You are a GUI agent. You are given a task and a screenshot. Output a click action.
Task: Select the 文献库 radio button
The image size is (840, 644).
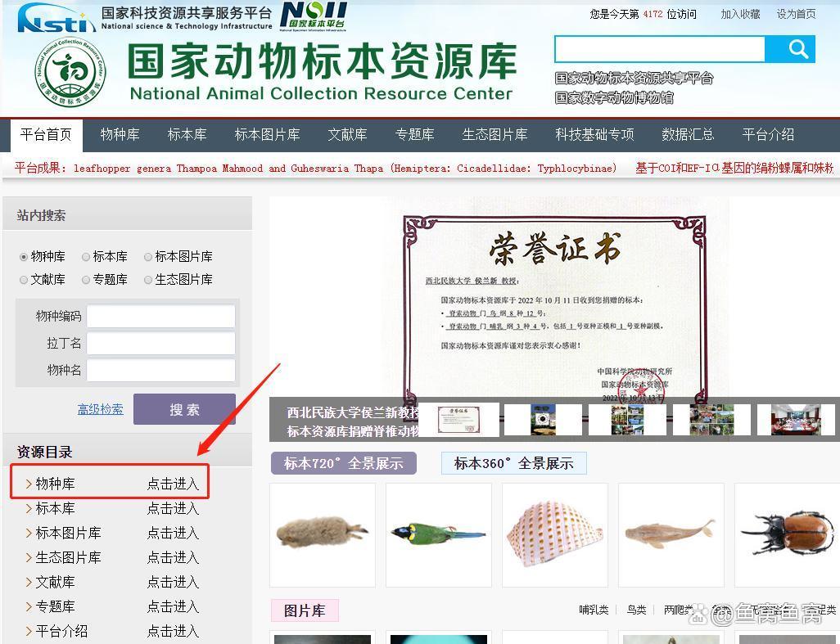[x=24, y=280]
